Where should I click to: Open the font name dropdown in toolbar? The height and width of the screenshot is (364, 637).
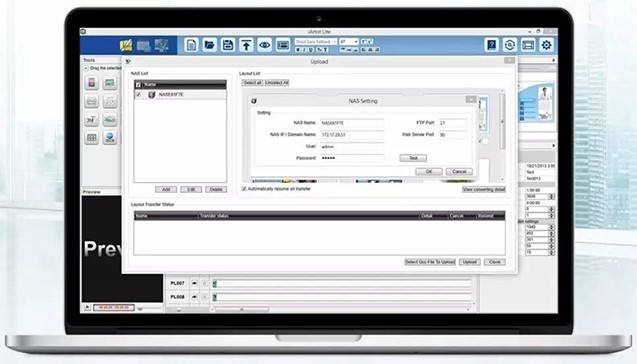click(x=316, y=41)
